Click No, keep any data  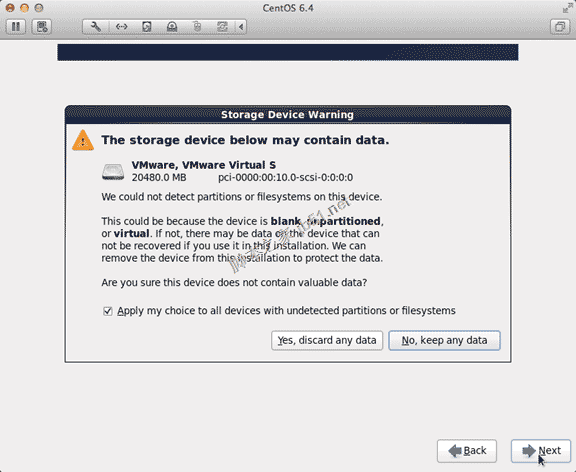(x=444, y=341)
